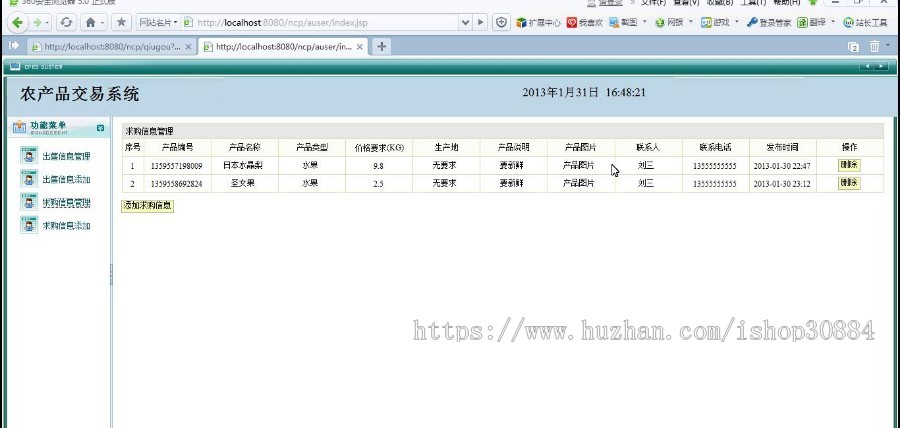Open 站长工具 webmaster tools
Screen dimensions: 900x428
click(x=865, y=23)
